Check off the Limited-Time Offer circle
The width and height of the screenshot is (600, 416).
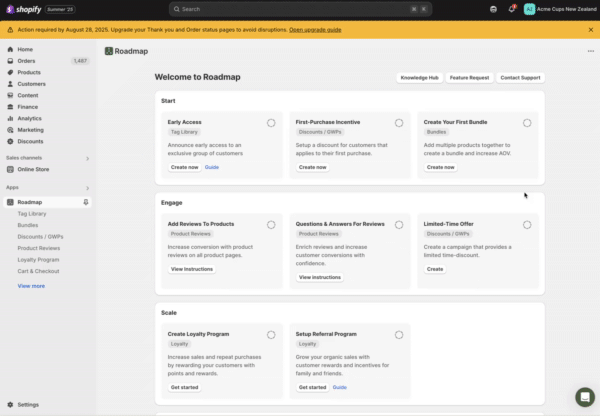527,225
